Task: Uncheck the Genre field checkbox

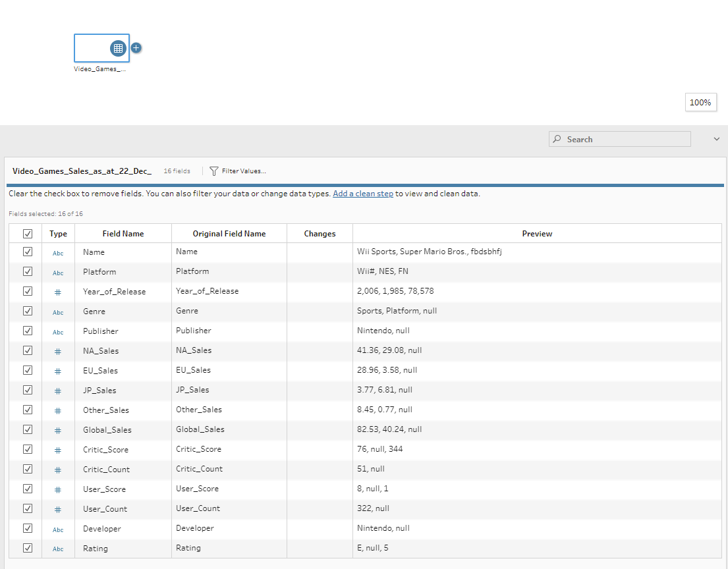Action: (28, 310)
